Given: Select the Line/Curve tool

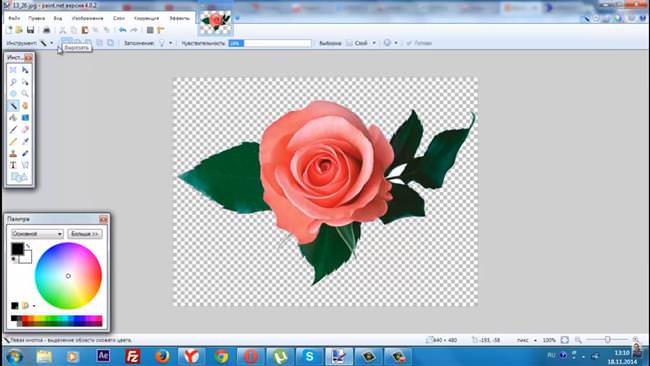Looking at the screenshot, I should pos(25,165).
